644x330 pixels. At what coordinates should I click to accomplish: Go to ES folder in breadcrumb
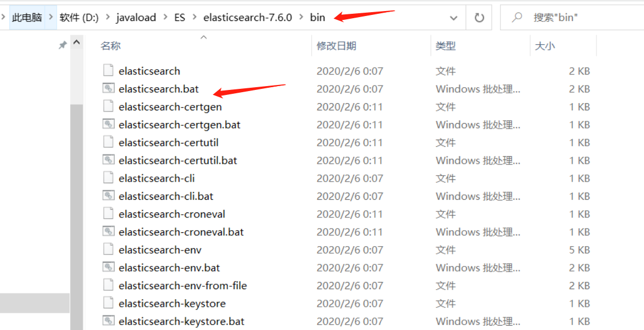(x=180, y=17)
